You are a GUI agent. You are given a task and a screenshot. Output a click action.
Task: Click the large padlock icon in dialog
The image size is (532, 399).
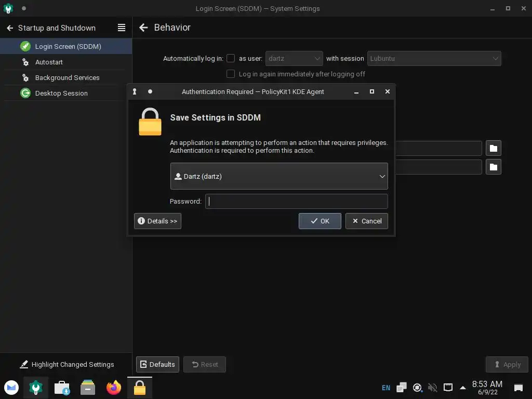point(150,122)
